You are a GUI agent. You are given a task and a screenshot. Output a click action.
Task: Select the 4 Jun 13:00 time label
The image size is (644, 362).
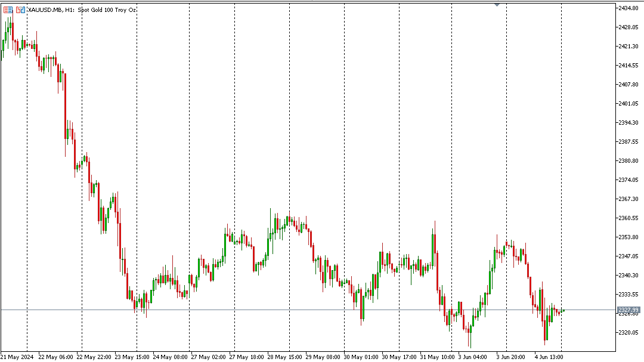pos(549,357)
